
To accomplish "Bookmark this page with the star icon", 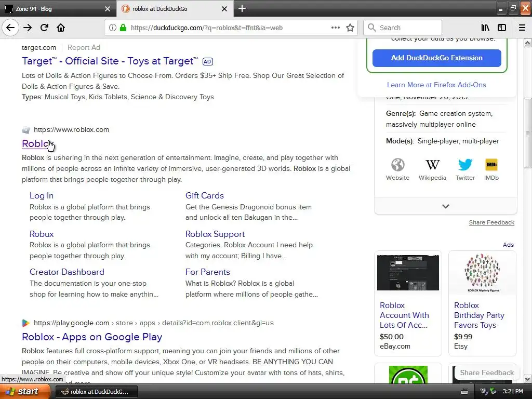I will 350,28.
